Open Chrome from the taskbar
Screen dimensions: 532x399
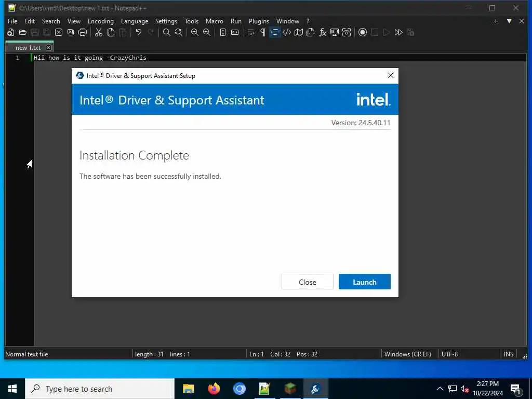pos(239,389)
